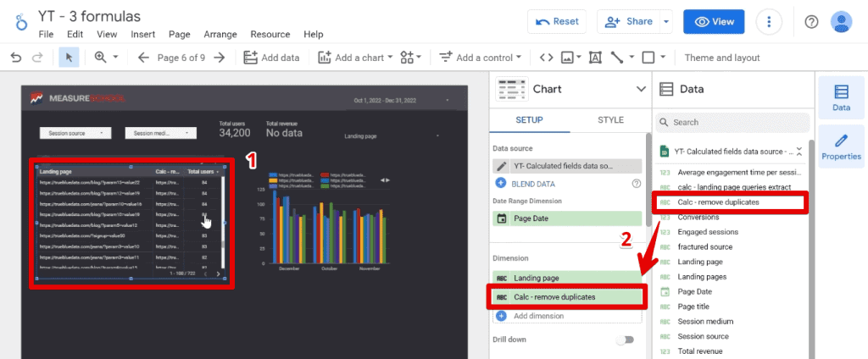Click the Text box icon
868x359 pixels.
[x=595, y=58]
